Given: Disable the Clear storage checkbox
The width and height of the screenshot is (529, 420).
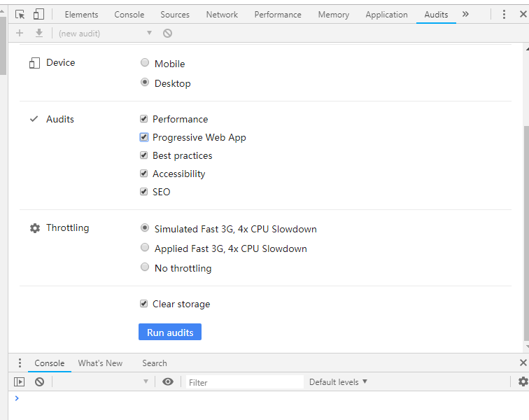Looking at the screenshot, I should point(143,304).
